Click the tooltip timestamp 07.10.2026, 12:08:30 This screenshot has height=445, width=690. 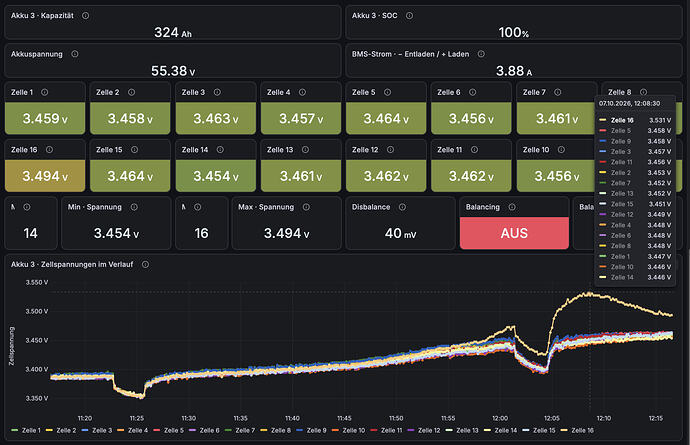629,103
